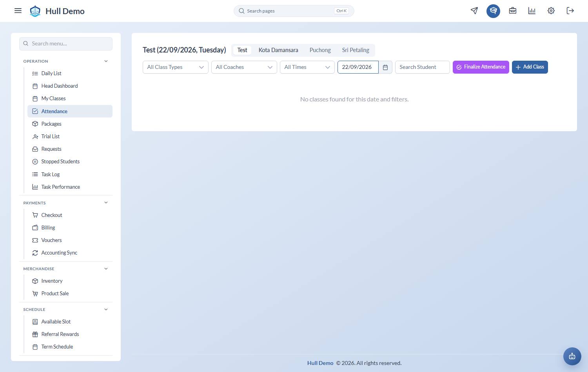Expand the All Times dropdown
The image size is (588, 372).
pyautogui.click(x=307, y=67)
